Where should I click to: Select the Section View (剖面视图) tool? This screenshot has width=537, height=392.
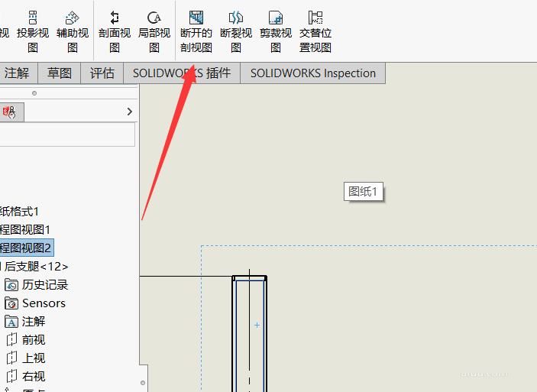[115, 31]
